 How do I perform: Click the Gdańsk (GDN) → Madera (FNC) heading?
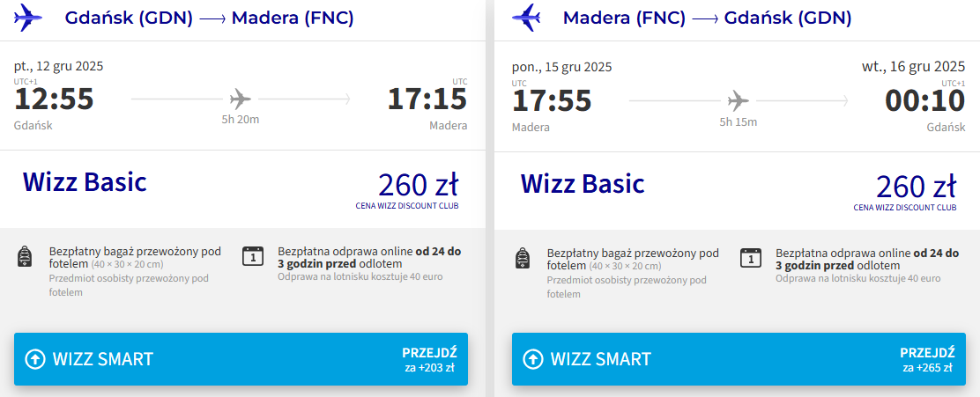[x=210, y=18]
